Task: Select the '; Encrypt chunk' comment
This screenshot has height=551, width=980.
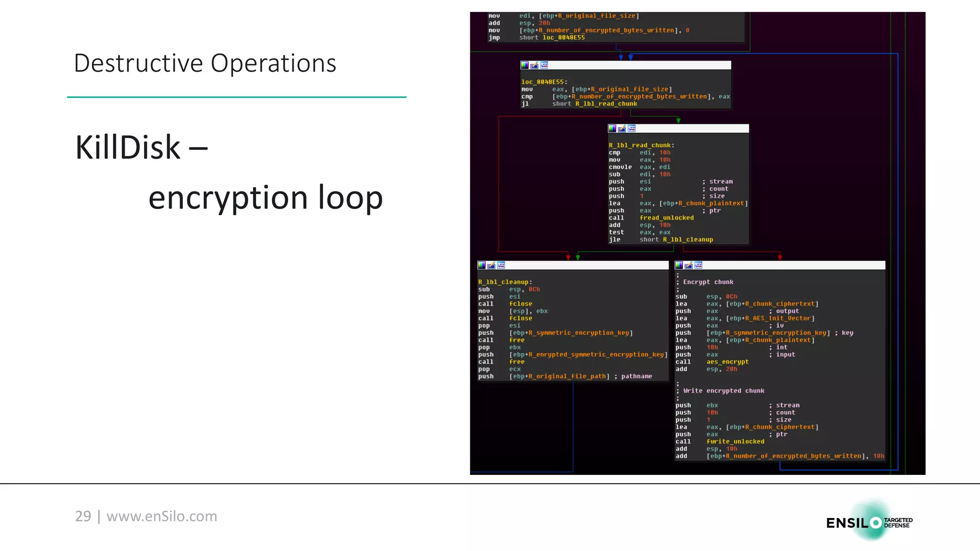Action: pyautogui.click(x=704, y=282)
